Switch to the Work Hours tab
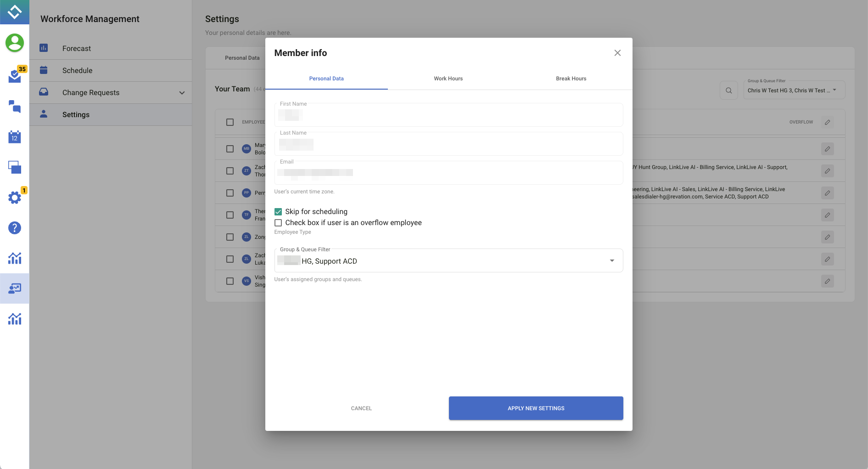 click(448, 79)
